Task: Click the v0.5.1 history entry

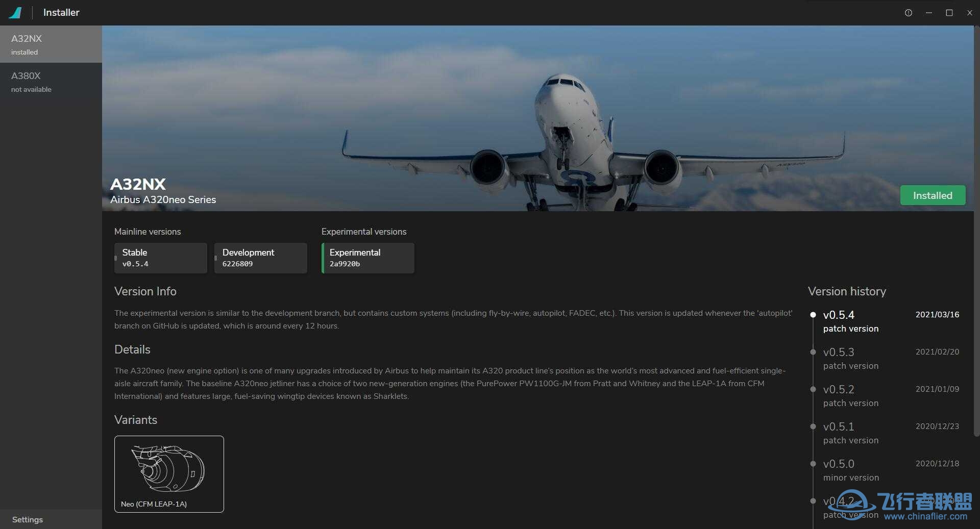Action: pyautogui.click(x=839, y=427)
